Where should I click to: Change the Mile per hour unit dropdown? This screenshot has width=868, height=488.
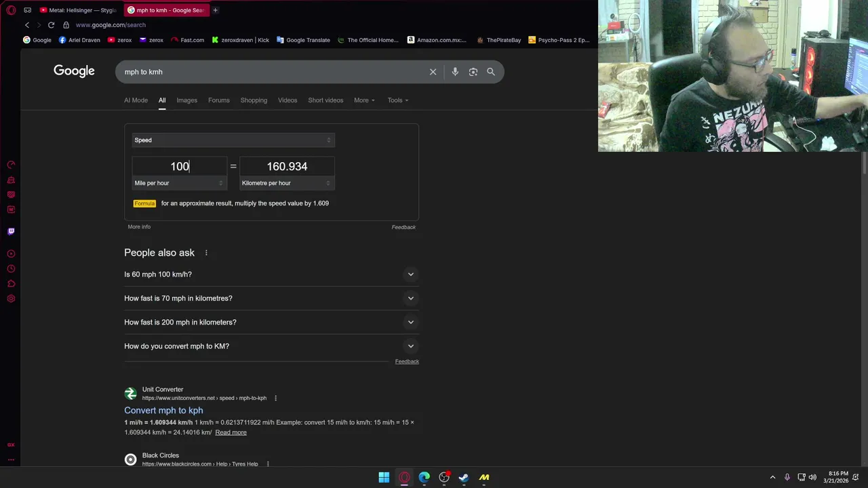tap(179, 183)
